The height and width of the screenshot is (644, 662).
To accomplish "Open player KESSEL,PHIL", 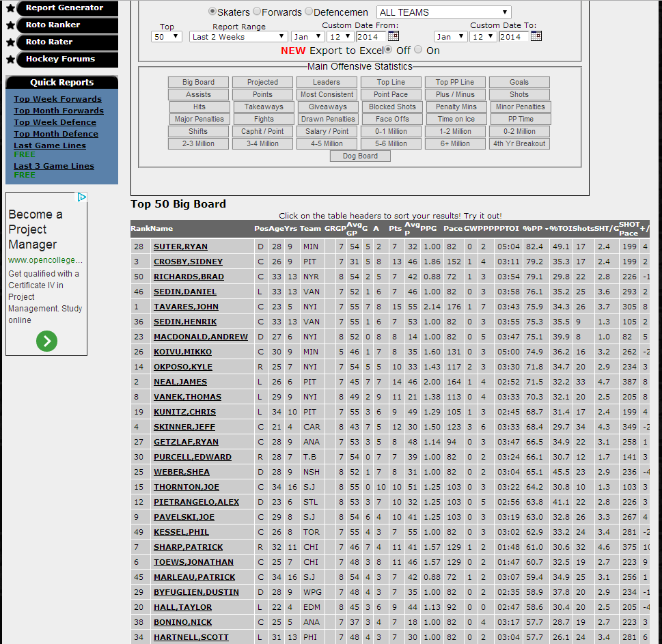I will [181, 532].
